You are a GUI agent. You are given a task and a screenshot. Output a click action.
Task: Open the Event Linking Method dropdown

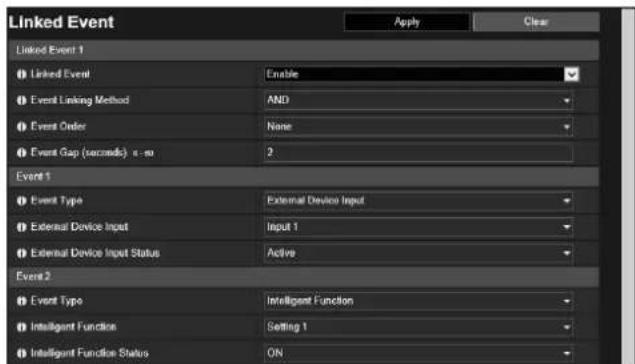click(418, 100)
